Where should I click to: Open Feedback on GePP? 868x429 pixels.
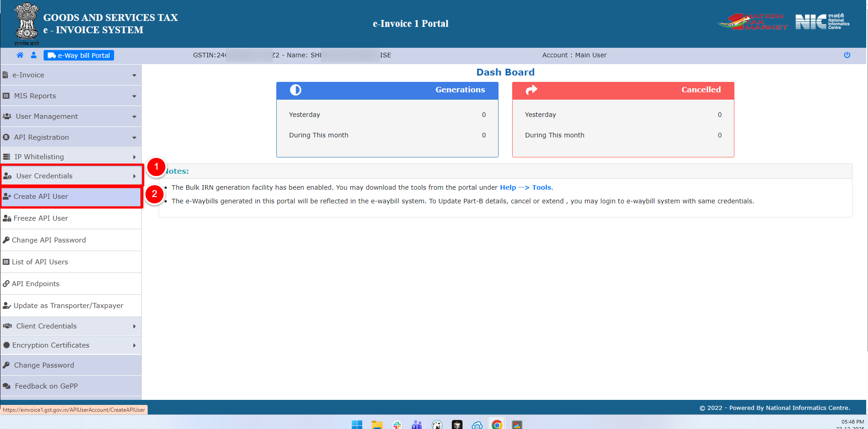click(x=46, y=386)
